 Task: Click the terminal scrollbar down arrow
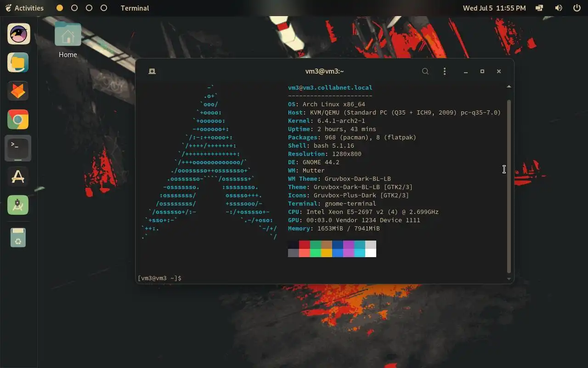509,279
